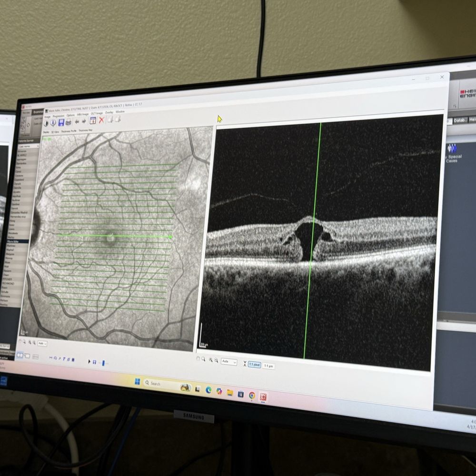Open Microsoft Store from the taskbar
Image resolution: width=476 pixels, height=476 pixels.
pyautogui.click(x=241, y=394)
